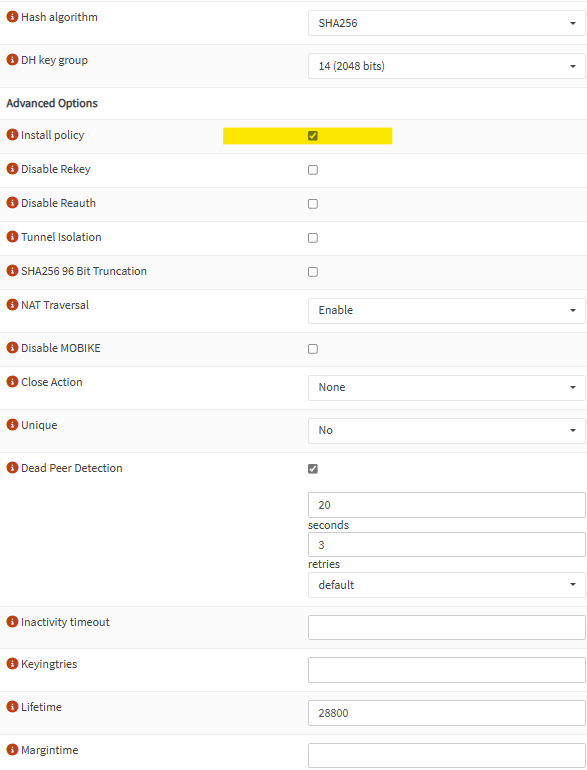Uncheck the Install policy checkbox
Image resolution: width=587 pixels, height=770 pixels.
pyautogui.click(x=313, y=136)
